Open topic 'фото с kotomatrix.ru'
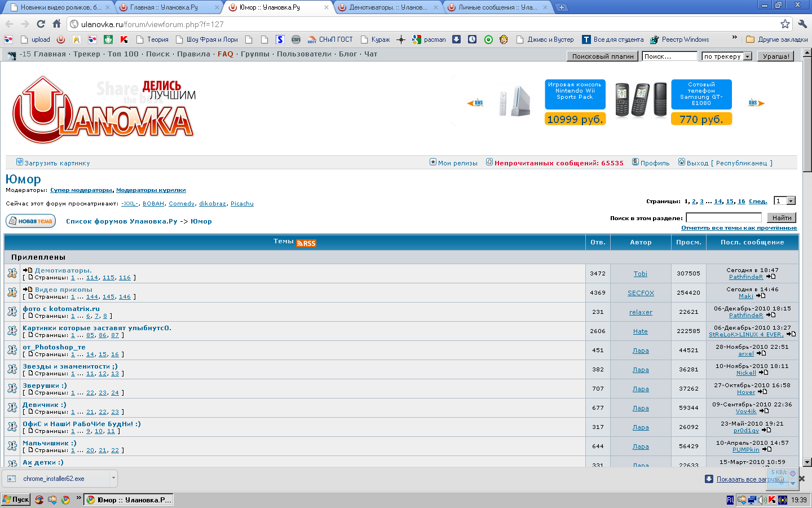 [x=61, y=309]
